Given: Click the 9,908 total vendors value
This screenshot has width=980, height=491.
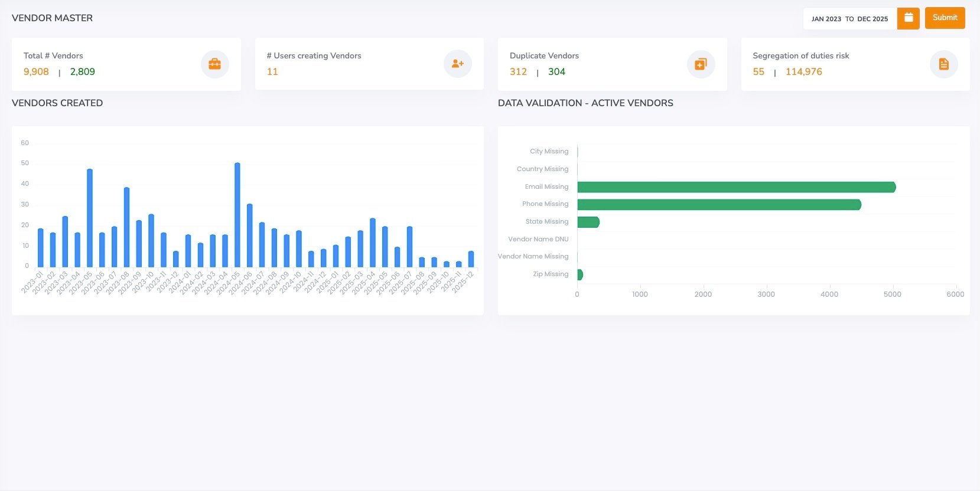Looking at the screenshot, I should (36, 72).
